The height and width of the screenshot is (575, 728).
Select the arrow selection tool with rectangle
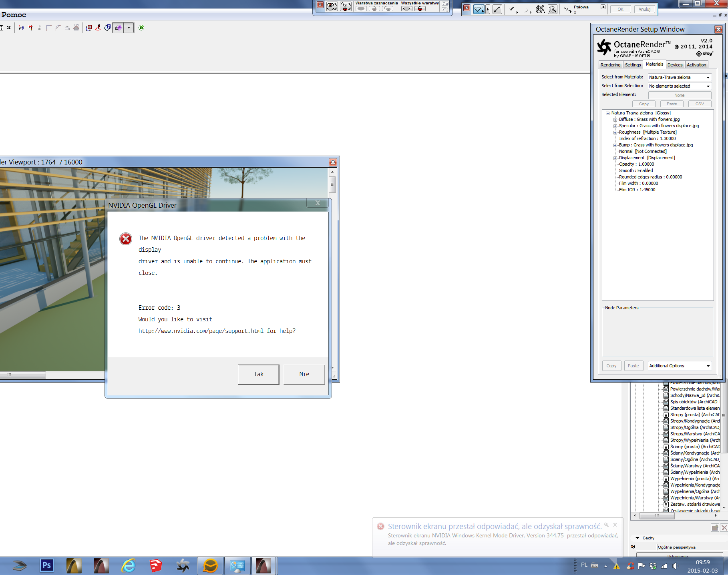pos(479,9)
